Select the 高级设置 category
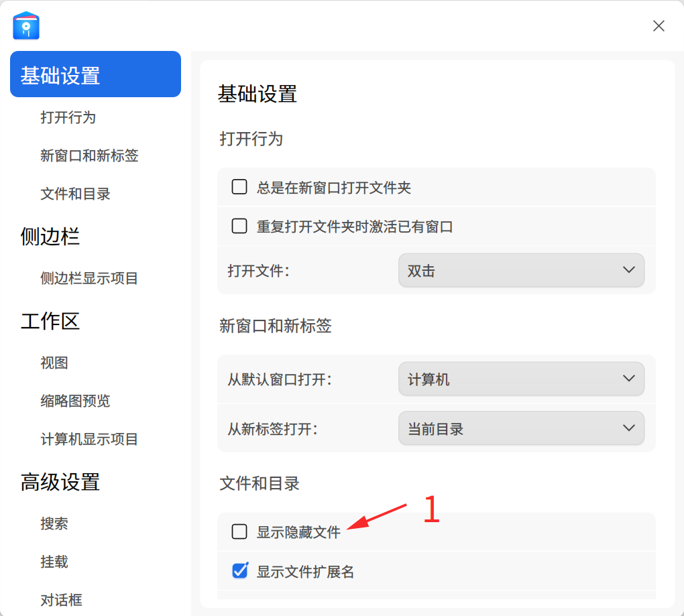The image size is (684, 616). point(60,482)
